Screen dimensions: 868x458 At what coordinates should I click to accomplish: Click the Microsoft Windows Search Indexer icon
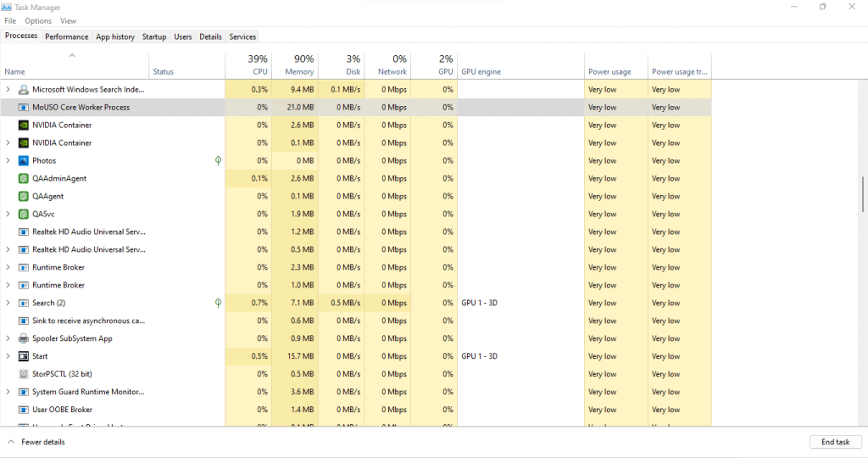pyautogui.click(x=24, y=89)
